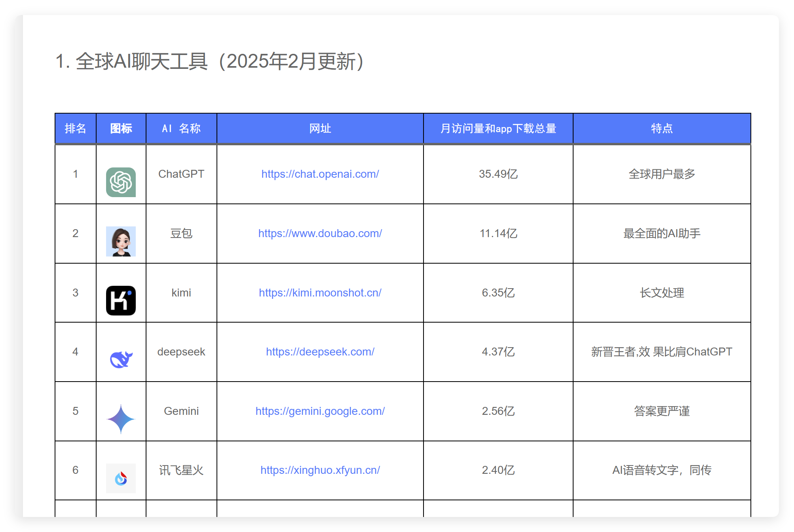Viewport: 794px width, 532px height.
Task: Select the Gemini name cell
Action: pos(181,411)
